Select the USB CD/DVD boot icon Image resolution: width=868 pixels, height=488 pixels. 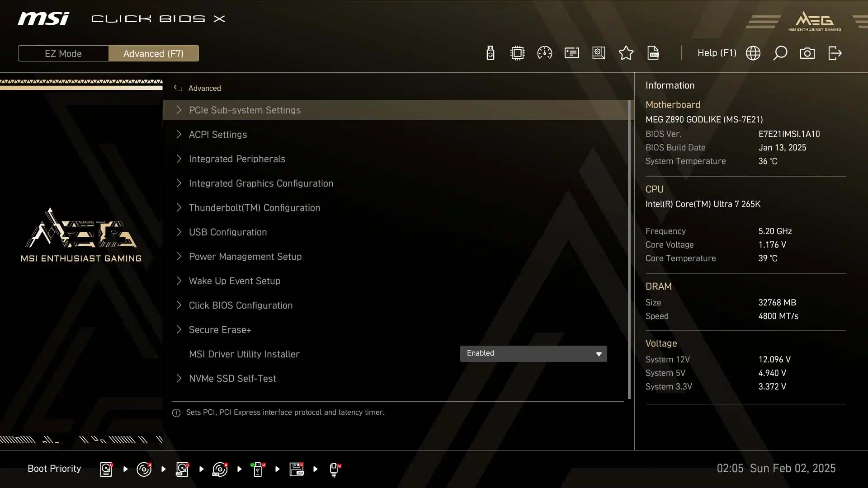coord(220,469)
